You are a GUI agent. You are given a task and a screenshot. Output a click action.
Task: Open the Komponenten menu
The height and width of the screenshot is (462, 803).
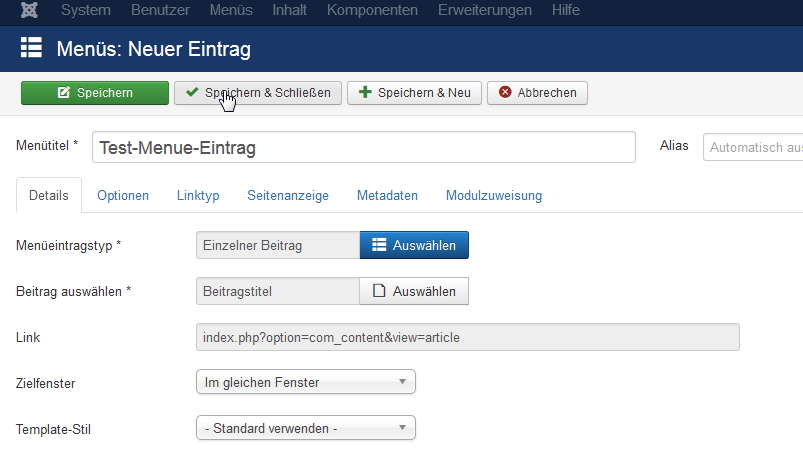(372, 10)
